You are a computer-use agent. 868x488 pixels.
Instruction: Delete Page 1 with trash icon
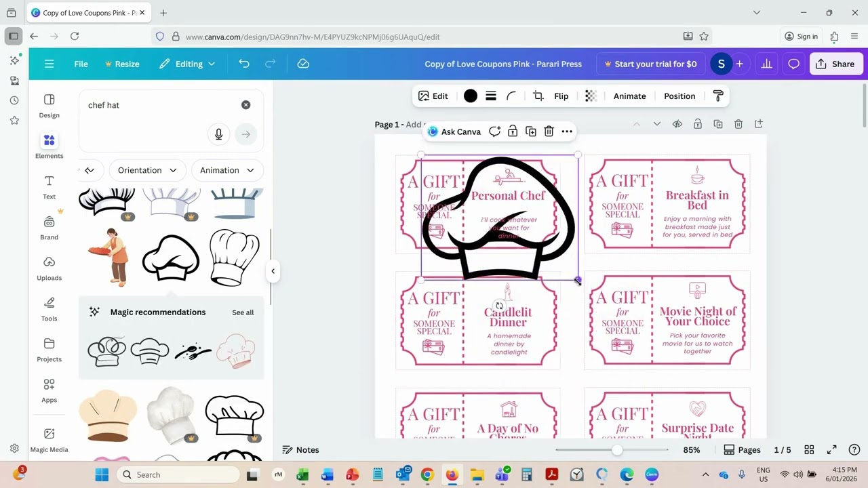[x=738, y=124]
